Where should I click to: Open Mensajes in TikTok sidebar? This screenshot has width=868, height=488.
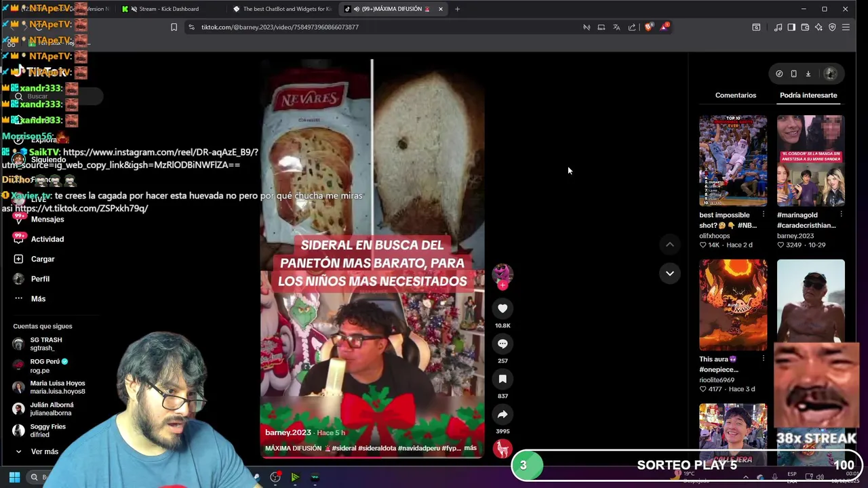(47, 219)
